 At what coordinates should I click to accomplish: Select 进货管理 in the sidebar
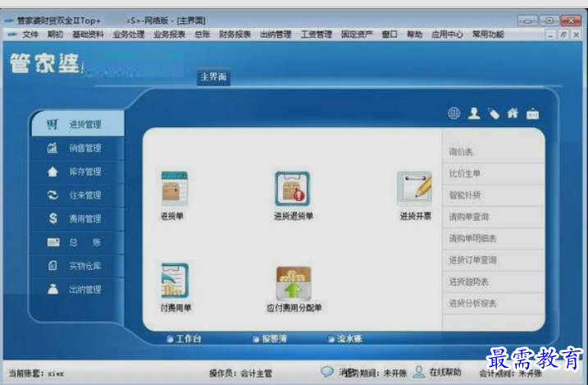pos(78,124)
